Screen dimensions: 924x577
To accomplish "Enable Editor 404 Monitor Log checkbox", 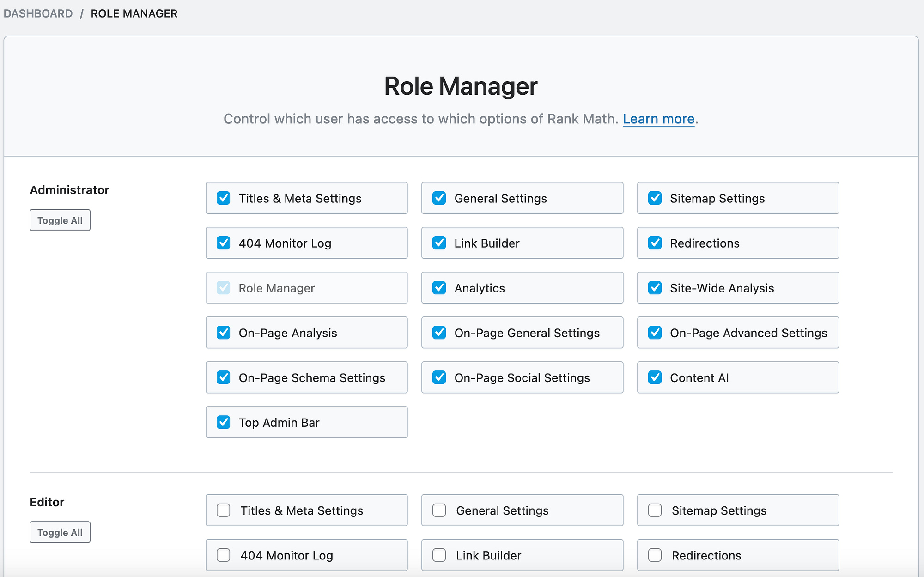I will (x=224, y=555).
